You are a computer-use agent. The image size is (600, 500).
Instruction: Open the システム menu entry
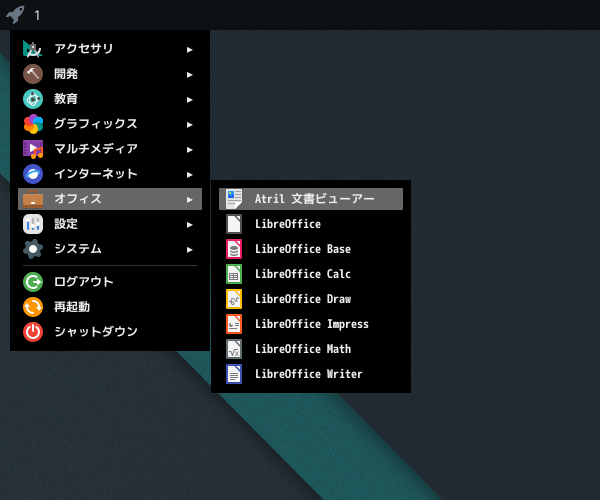(110, 249)
